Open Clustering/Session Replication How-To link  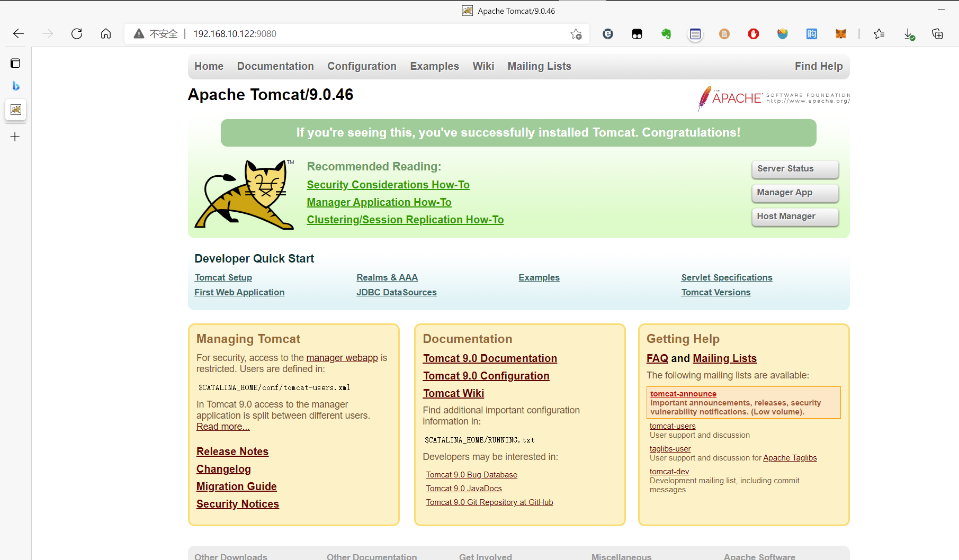pos(405,220)
